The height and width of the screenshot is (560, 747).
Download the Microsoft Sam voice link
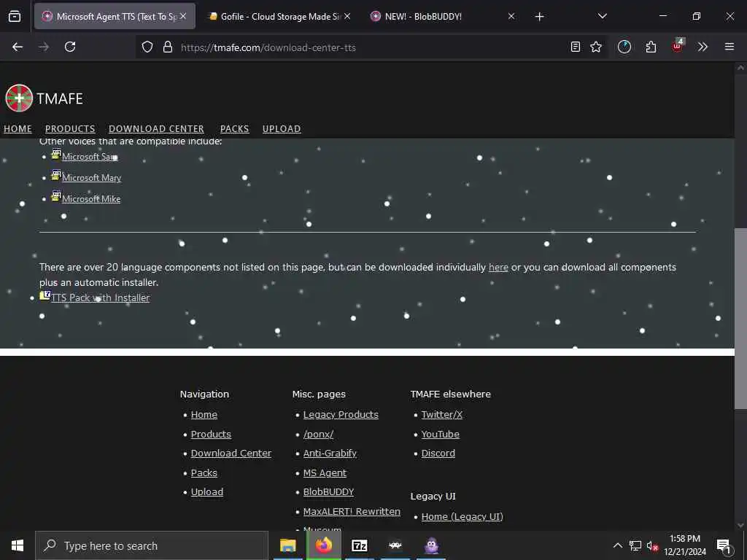coord(90,157)
